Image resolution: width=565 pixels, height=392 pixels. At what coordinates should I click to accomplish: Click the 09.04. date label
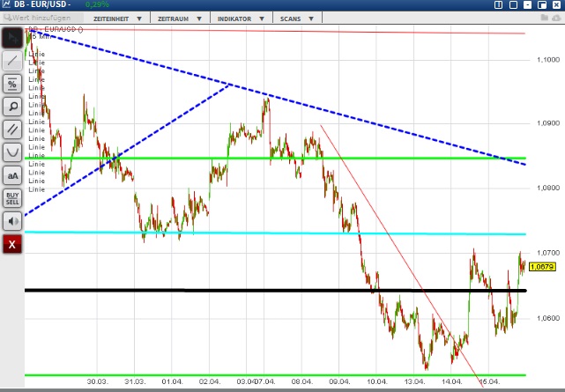coord(339,381)
